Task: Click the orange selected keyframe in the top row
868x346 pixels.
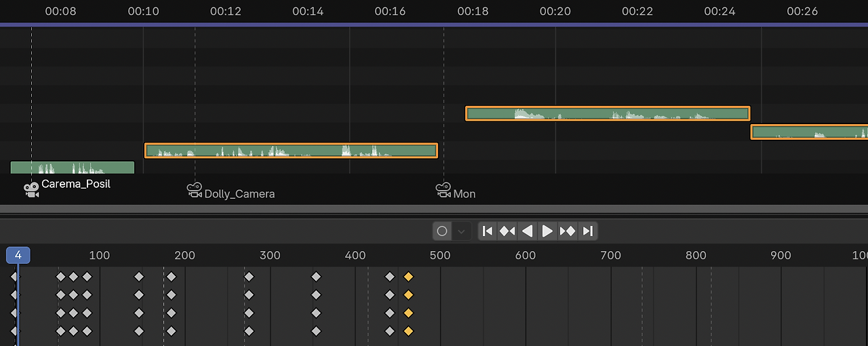Action: [x=408, y=277]
